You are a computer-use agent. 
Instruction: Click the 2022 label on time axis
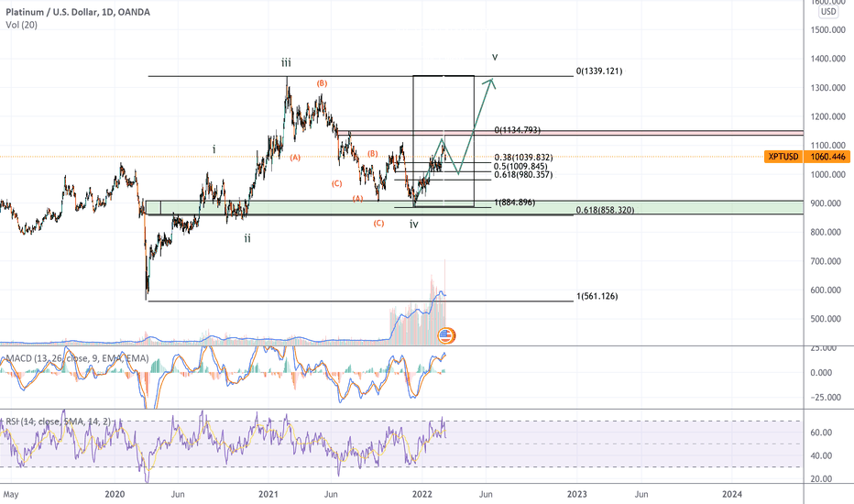point(422,494)
